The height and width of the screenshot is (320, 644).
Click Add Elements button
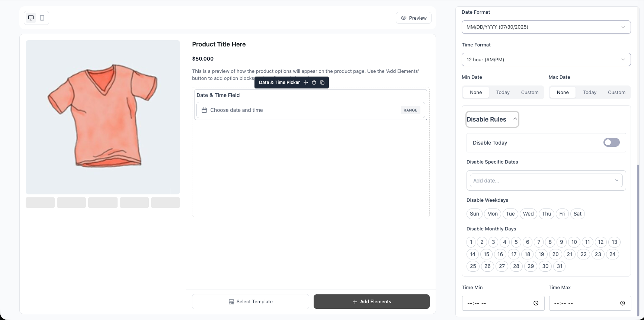pos(372,301)
